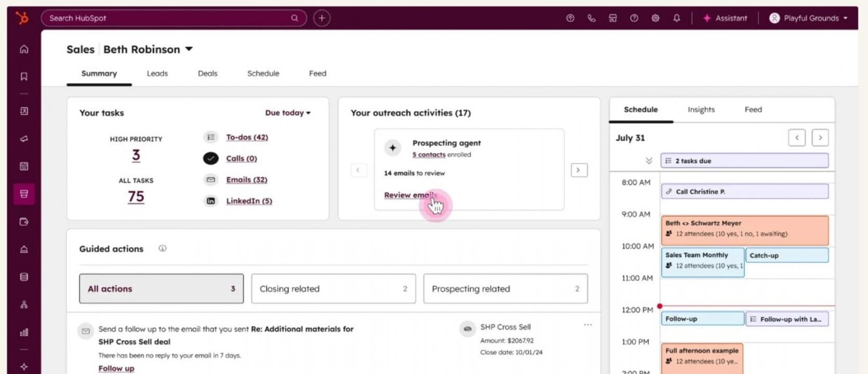Open the Schedule tab next to Deals

tap(264, 74)
